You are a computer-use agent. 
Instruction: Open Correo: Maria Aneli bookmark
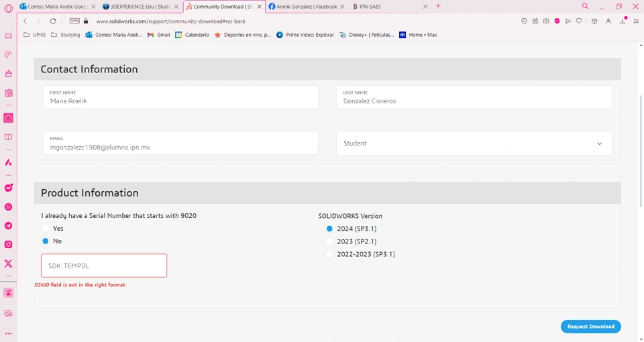pyautogui.click(x=114, y=35)
